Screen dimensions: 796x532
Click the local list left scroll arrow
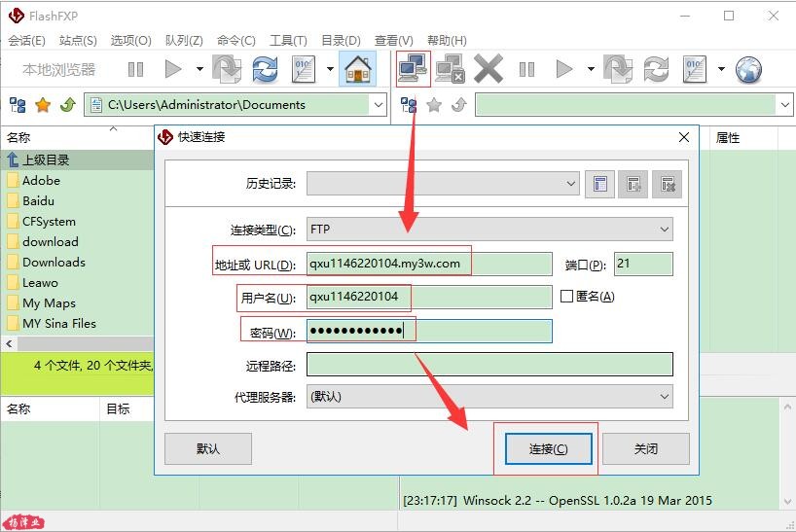pos(9,343)
